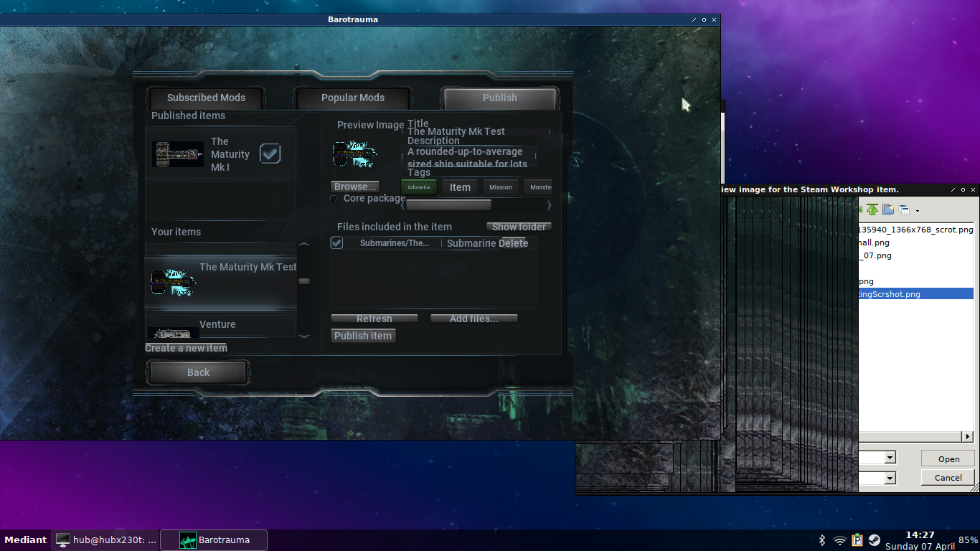980x551 pixels.
Task: Click Your items scrollbar handle
Action: tap(304, 281)
